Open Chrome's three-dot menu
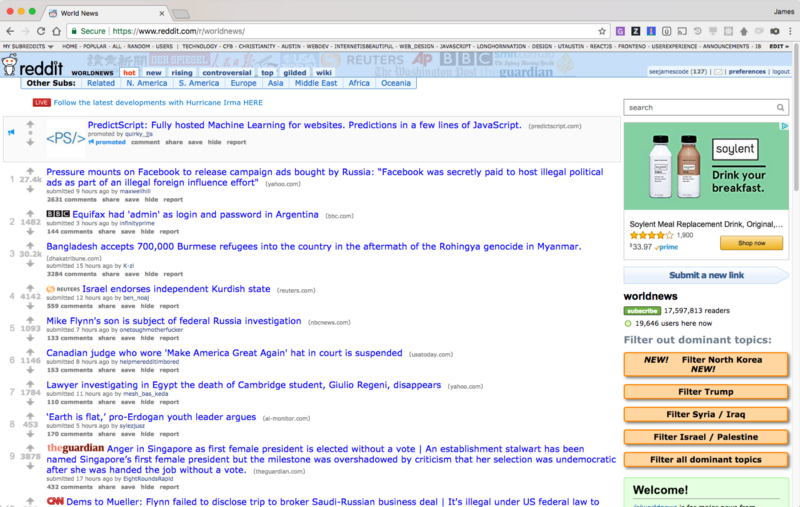Screen dimensions: 800x507 coord(790,31)
